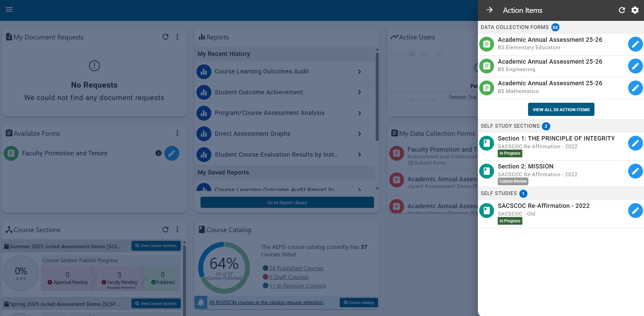
Task: Open IN REVISION courses attention link
Action: coord(266,303)
